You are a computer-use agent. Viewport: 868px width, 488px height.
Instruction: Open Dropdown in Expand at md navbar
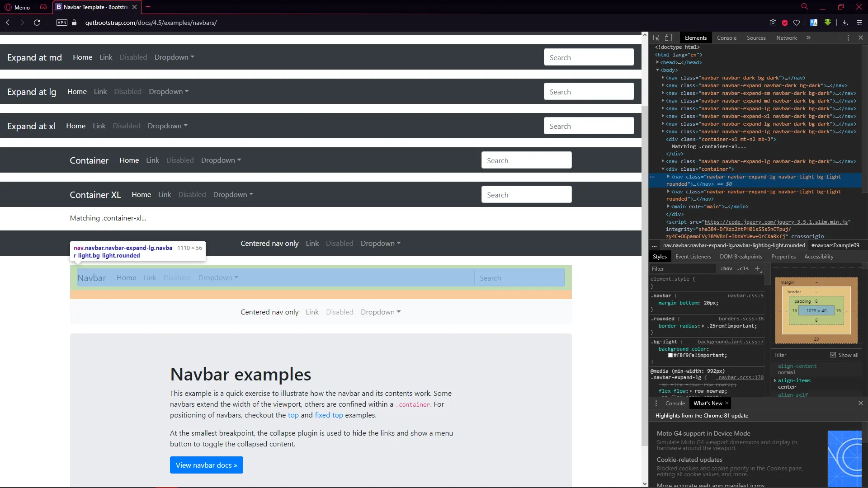click(174, 57)
